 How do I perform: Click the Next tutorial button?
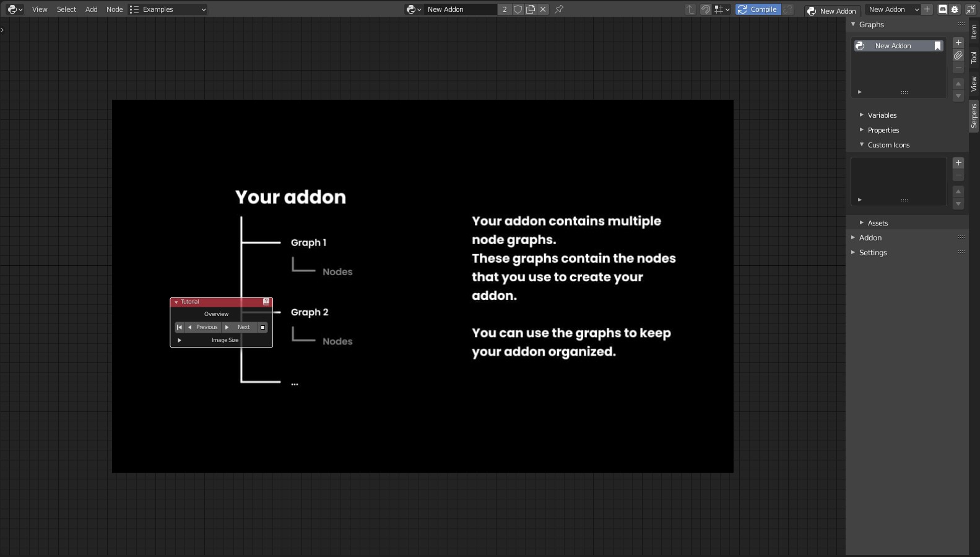click(x=239, y=327)
